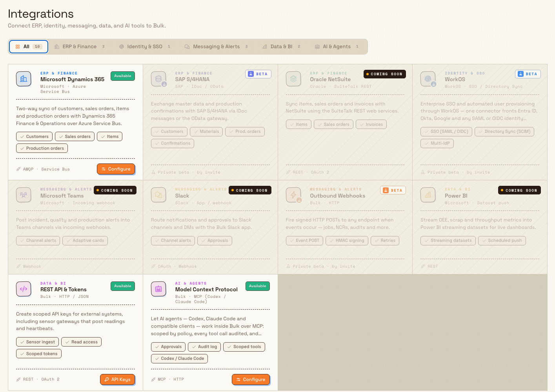
Task: Click the Approvals chip in Slack card
Action: pyautogui.click(x=215, y=241)
